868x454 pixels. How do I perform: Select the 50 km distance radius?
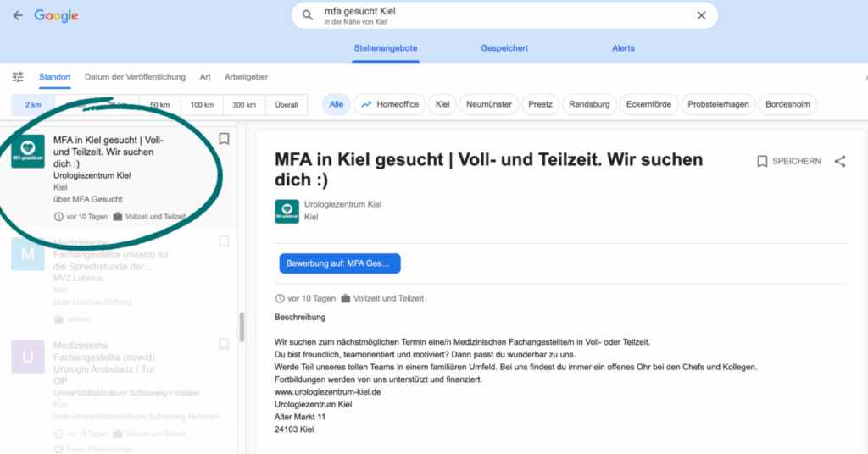160,105
